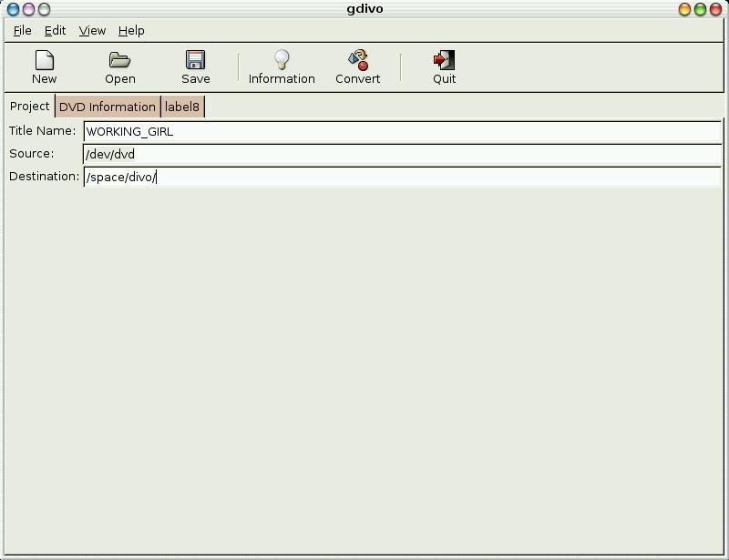Click into the Source field with /dev/dvd
Viewport: 729px width, 560px height.
(402, 154)
